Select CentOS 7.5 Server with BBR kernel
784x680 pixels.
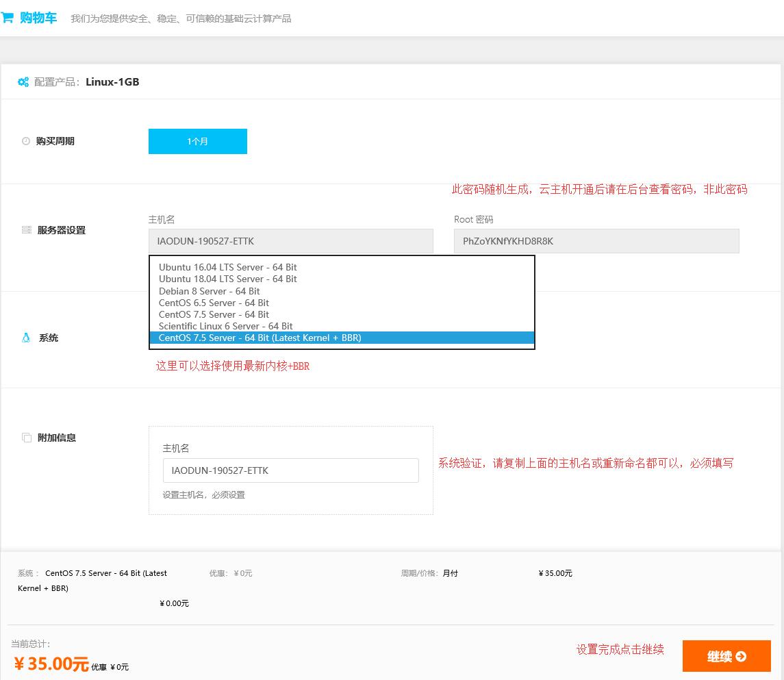pos(260,338)
